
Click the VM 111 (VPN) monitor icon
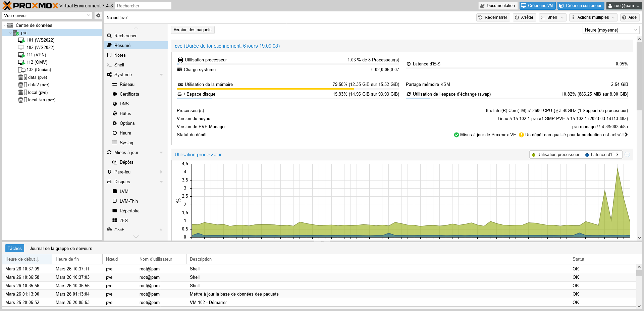21,55
